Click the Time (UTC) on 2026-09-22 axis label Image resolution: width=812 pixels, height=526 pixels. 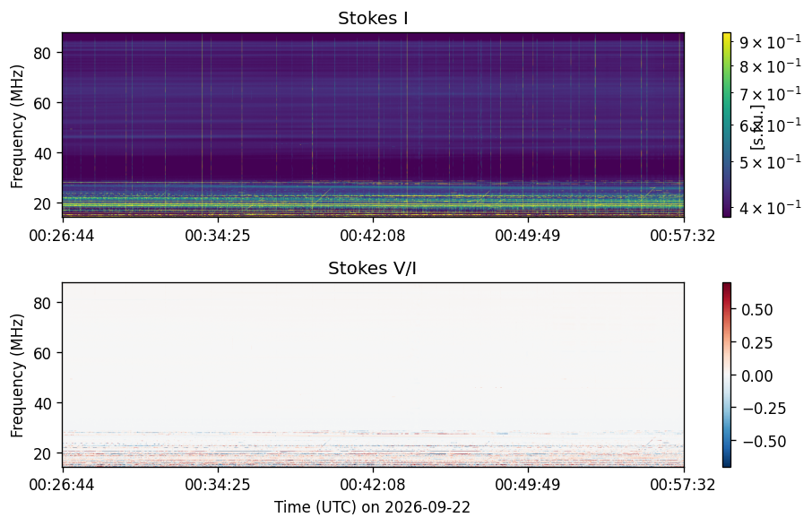372,507
